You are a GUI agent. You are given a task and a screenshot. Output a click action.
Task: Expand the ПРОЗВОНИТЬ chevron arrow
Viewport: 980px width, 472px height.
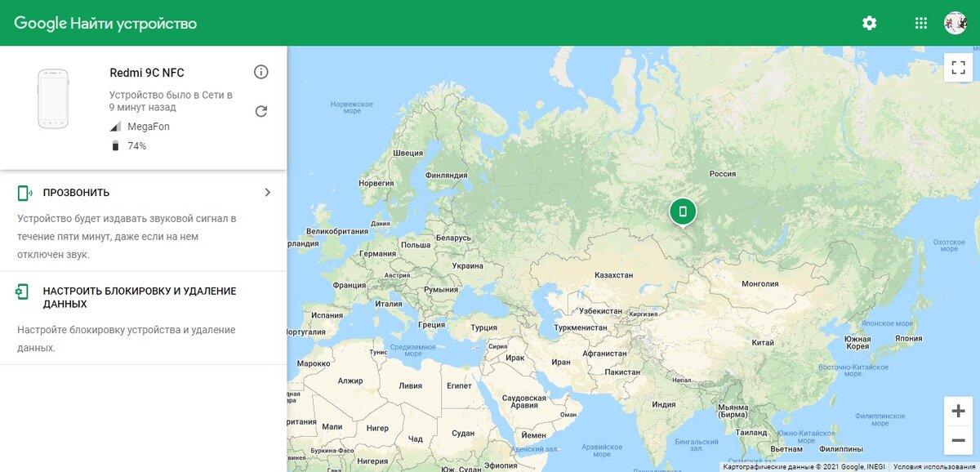(x=267, y=193)
